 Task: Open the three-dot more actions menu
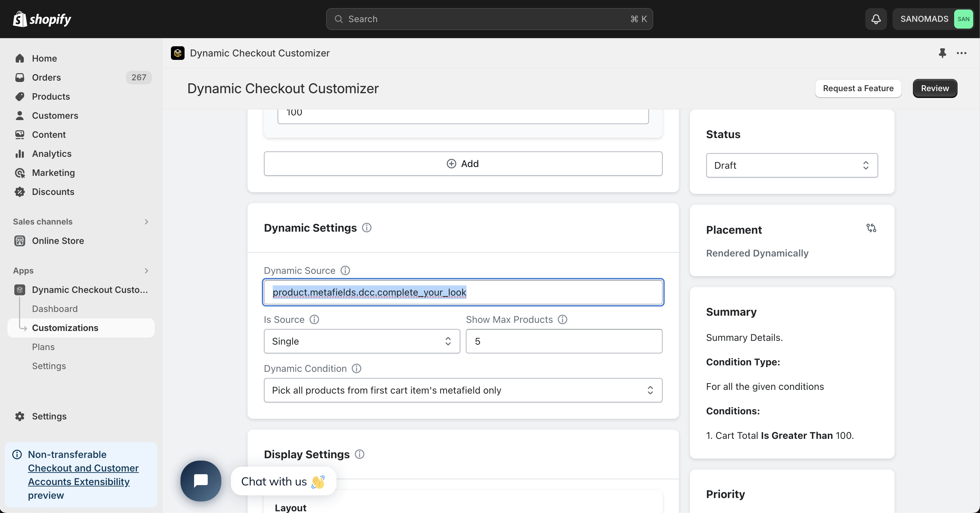click(961, 53)
